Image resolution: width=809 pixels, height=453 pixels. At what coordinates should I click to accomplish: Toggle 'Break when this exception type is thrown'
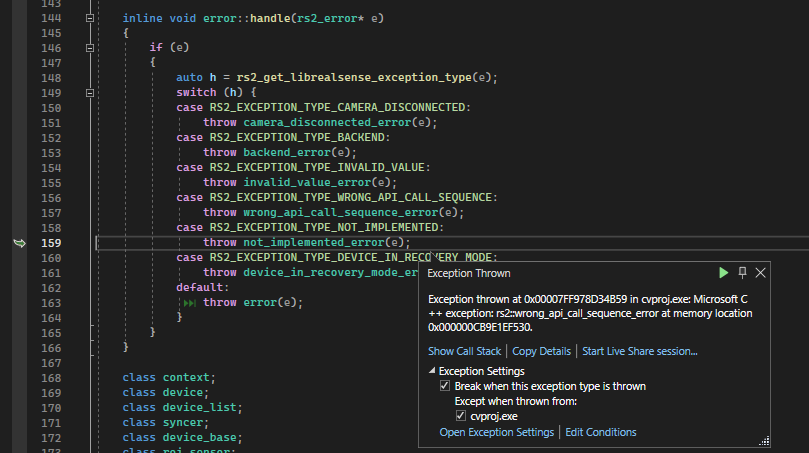coord(445,386)
